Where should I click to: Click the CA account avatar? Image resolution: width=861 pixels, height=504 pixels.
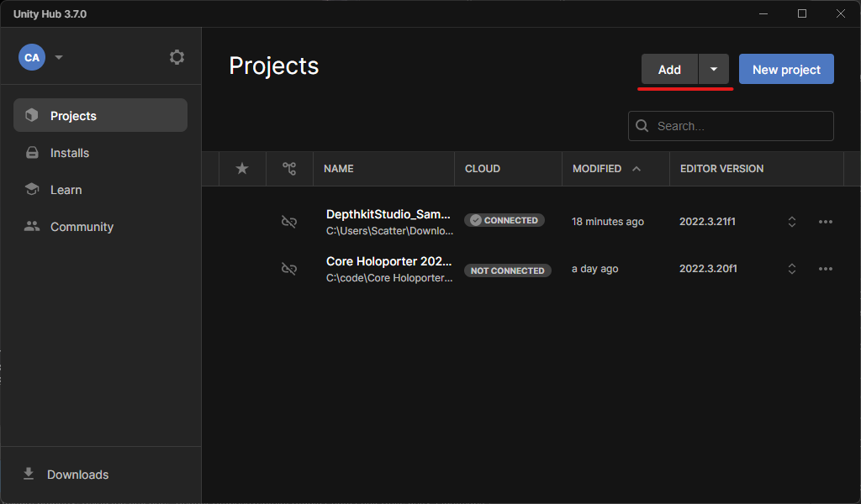coord(32,57)
